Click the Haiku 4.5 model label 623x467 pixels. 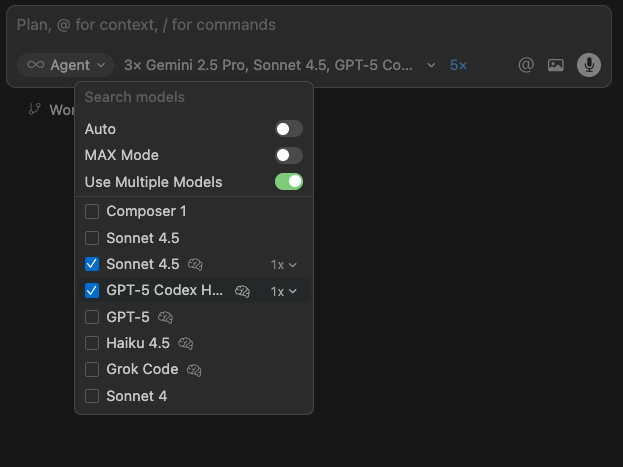coord(138,343)
